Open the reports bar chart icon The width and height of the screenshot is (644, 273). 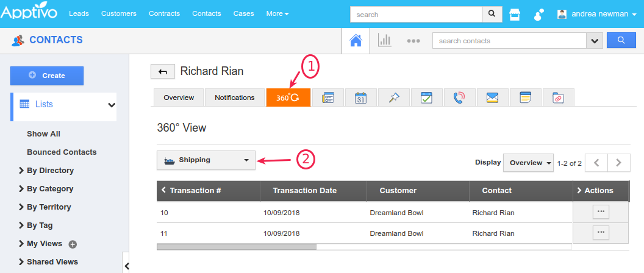(x=384, y=41)
